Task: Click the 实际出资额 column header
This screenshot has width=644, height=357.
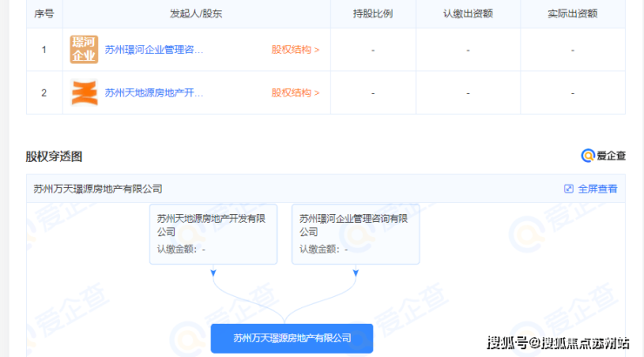Action: point(573,14)
